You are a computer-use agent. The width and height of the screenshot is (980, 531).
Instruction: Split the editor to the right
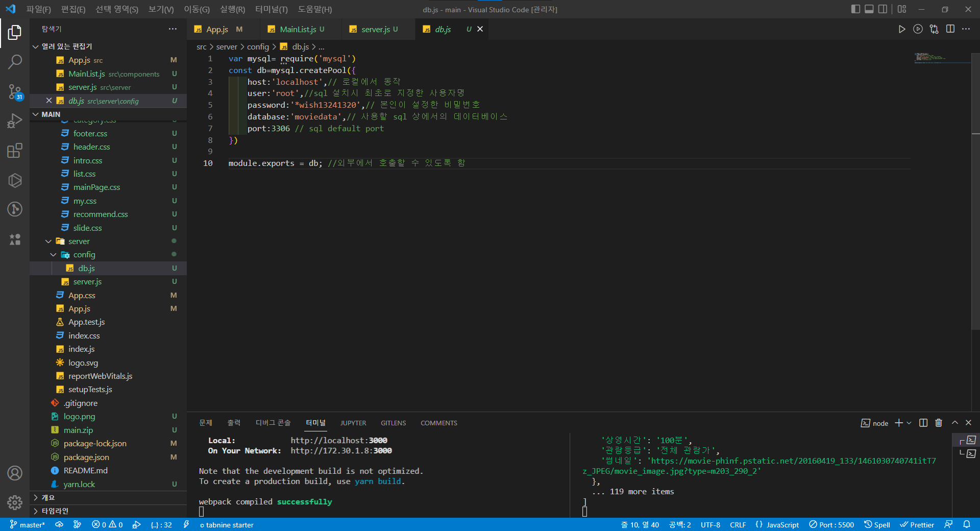pos(950,29)
